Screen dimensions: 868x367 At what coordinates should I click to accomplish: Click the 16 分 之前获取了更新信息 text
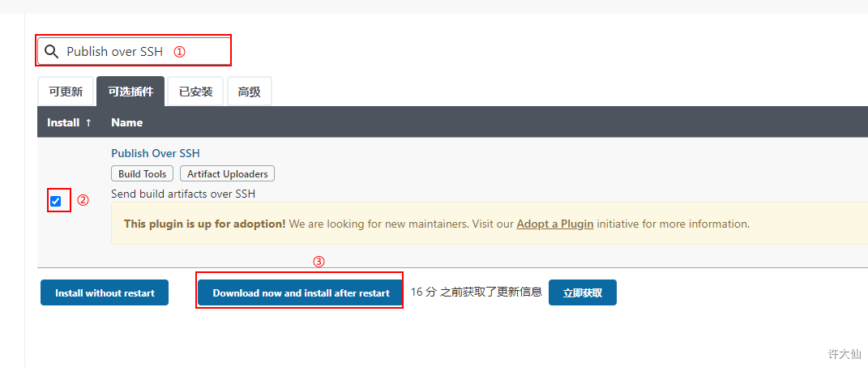coord(476,292)
